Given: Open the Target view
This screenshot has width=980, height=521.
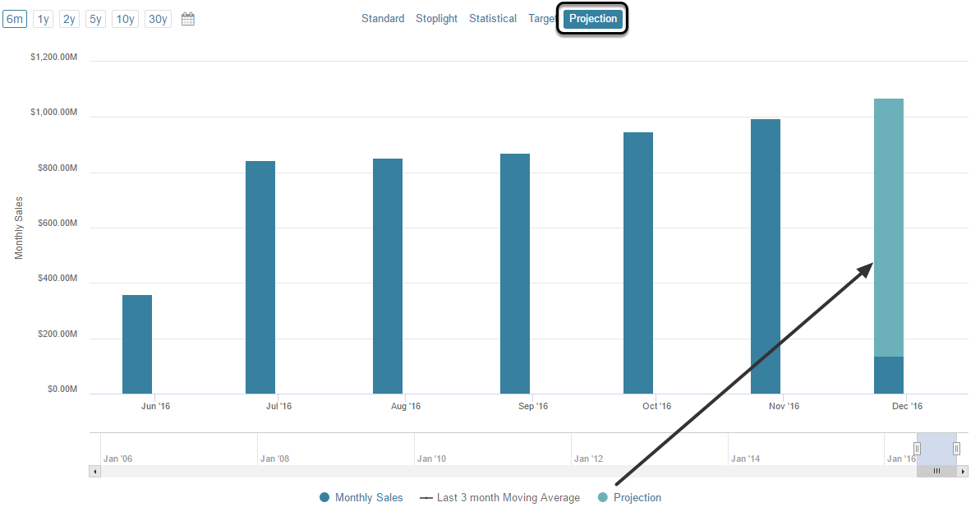Looking at the screenshot, I should 541,18.
